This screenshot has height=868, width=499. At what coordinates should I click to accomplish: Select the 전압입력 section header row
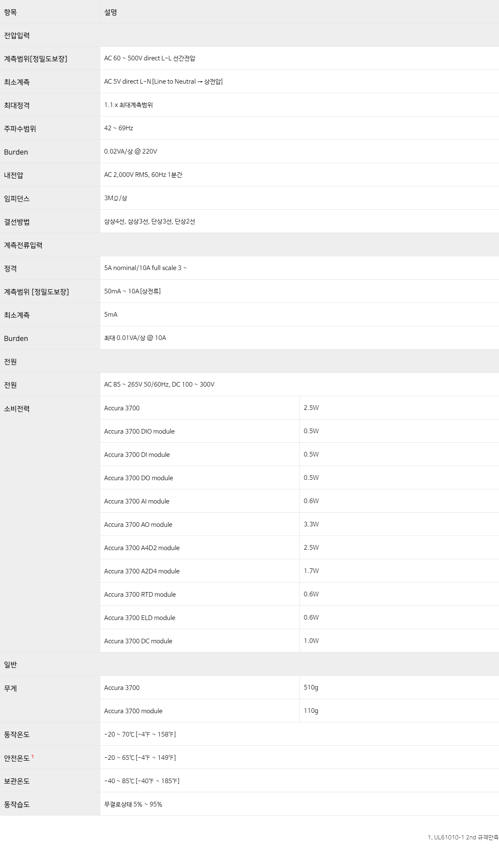249,35
